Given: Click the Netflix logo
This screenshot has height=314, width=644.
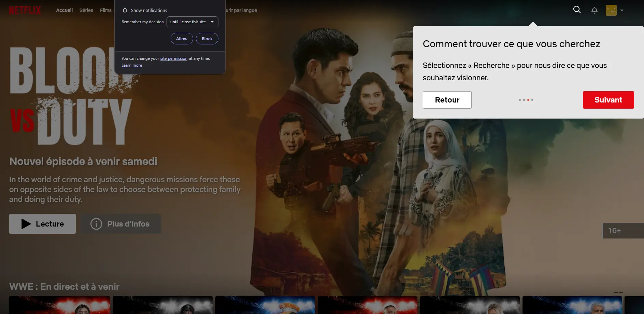Looking at the screenshot, I should click(x=25, y=10).
